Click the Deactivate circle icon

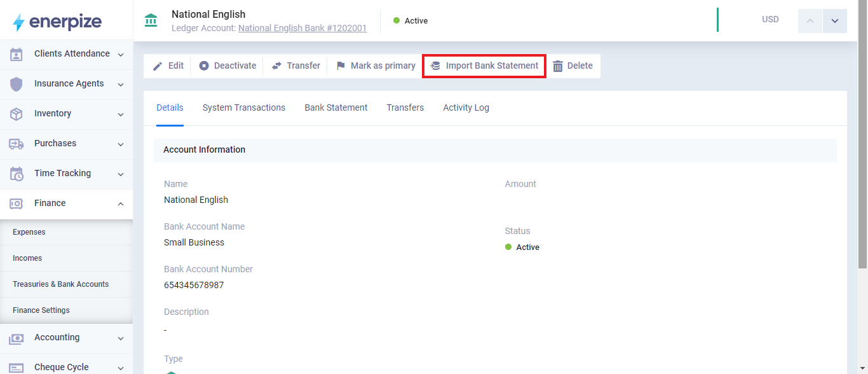click(204, 66)
